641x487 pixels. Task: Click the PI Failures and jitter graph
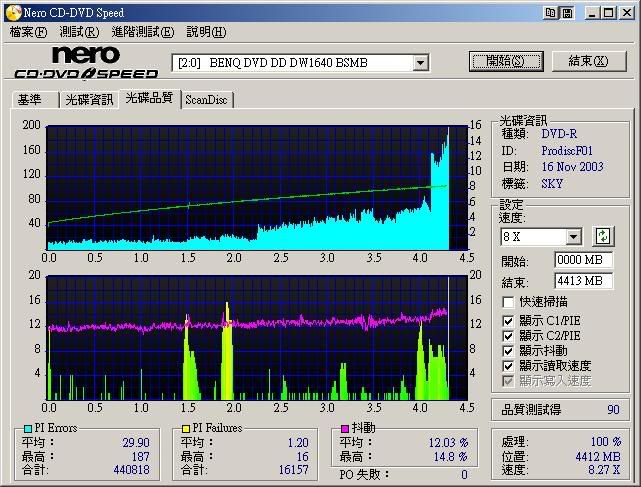tap(257, 338)
